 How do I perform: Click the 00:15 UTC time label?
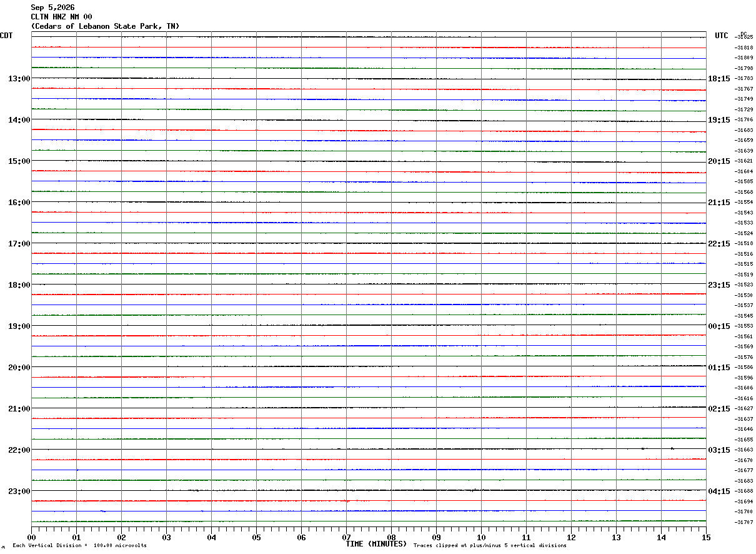(719, 326)
